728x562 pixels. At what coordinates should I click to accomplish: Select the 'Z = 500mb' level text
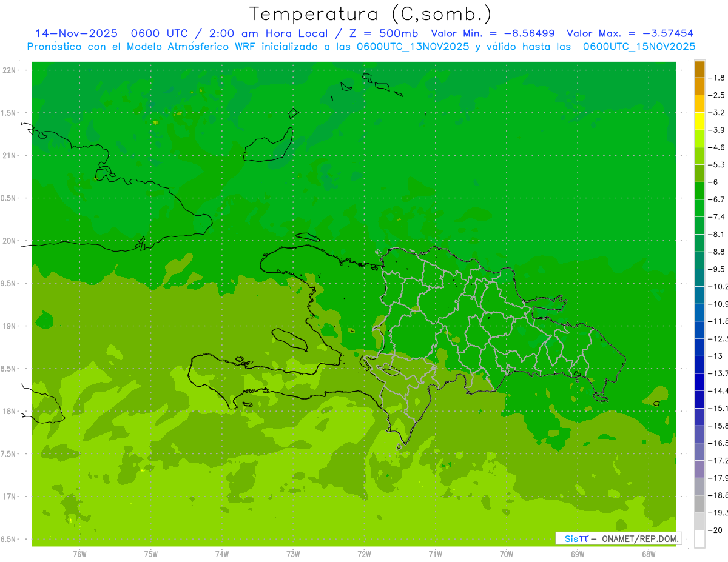[383, 33]
